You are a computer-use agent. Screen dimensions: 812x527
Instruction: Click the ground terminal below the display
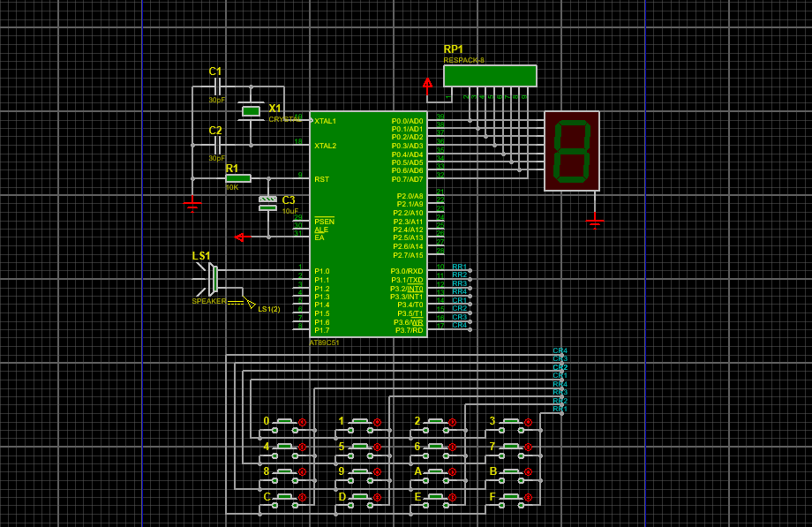click(x=595, y=222)
